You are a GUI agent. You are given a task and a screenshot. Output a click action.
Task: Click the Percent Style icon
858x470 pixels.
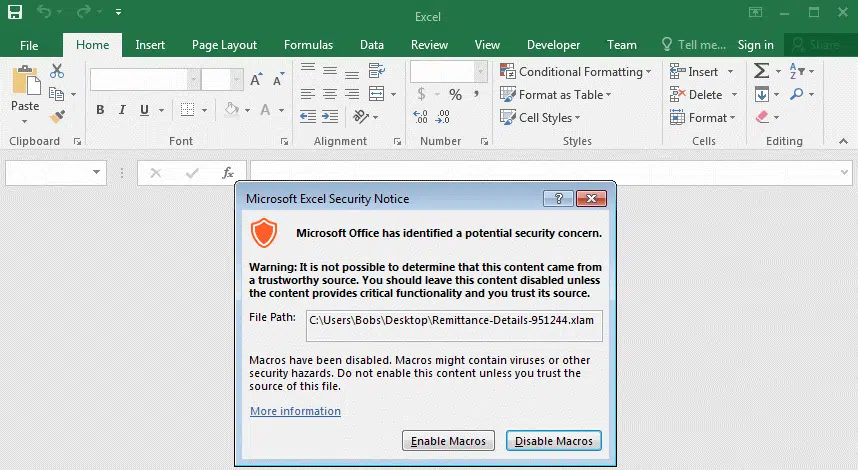(455, 94)
